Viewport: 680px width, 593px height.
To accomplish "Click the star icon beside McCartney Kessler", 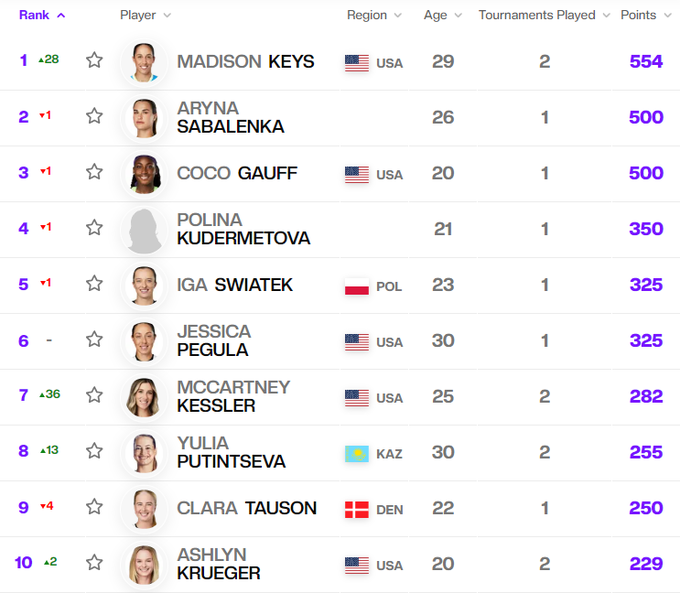I will (94, 396).
